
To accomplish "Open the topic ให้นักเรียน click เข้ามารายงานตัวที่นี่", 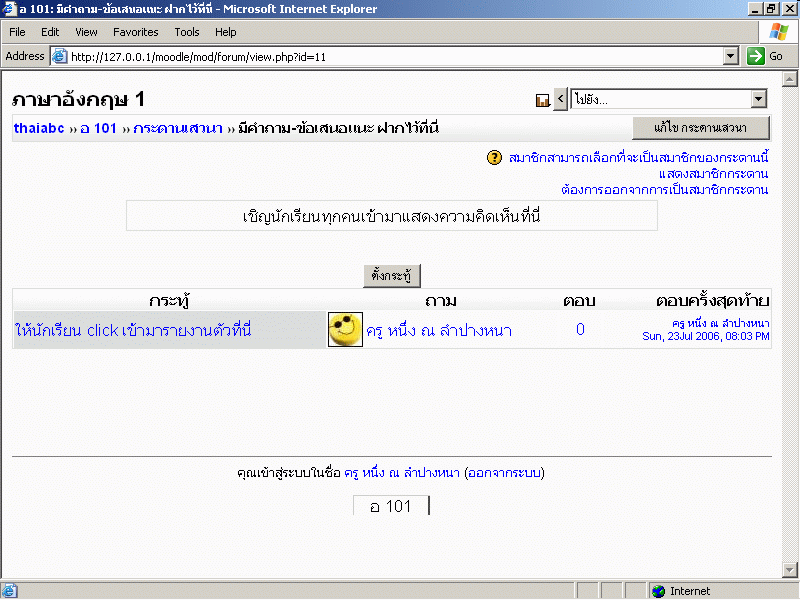I will point(133,330).
